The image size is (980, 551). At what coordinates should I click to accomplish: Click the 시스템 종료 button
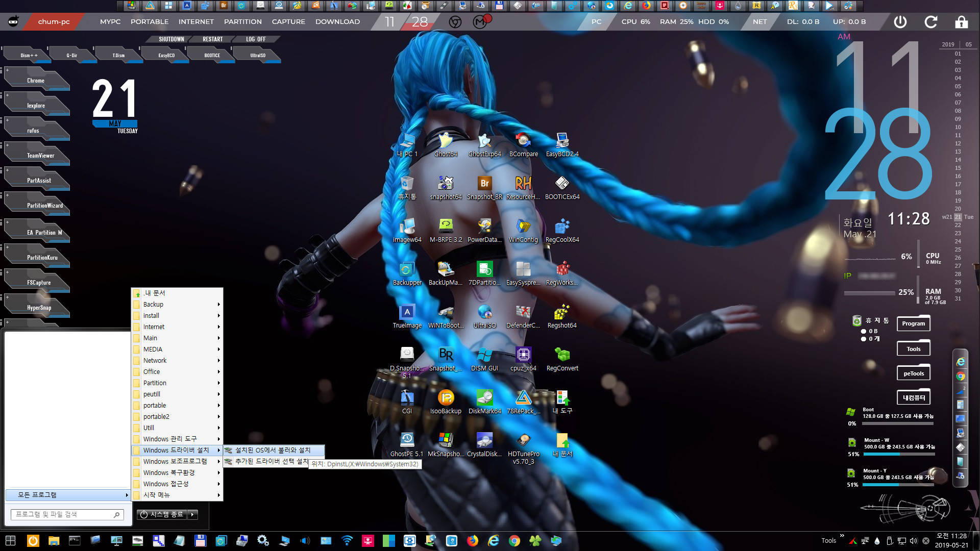pos(162,514)
